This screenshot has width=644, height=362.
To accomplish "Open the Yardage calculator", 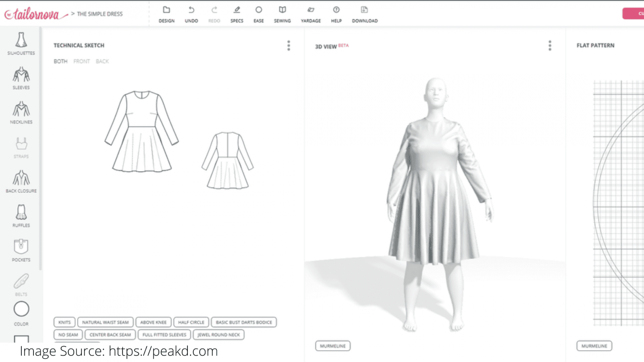I will [311, 14].
